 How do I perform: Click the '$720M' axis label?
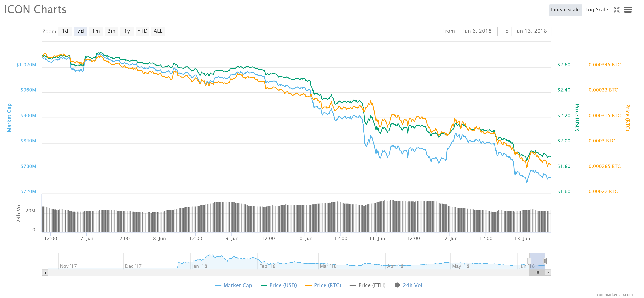click(28, 192)
